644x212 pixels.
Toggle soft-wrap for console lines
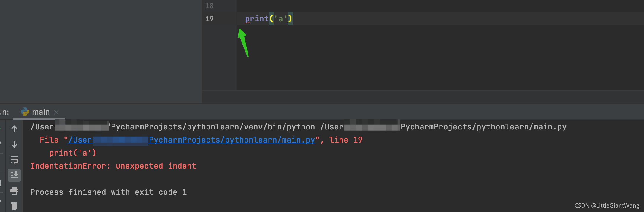pyautogui.click(x=14, y=160)
